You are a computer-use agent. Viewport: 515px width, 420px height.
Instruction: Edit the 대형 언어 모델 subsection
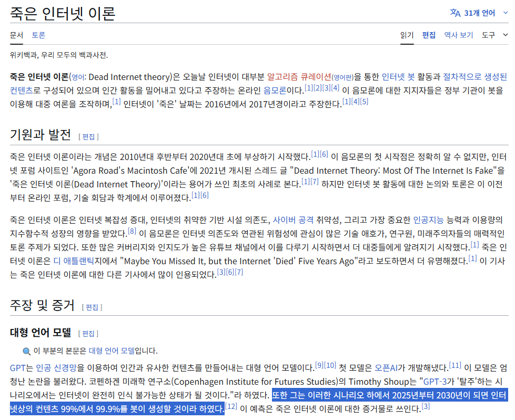(x=88, y=334)
